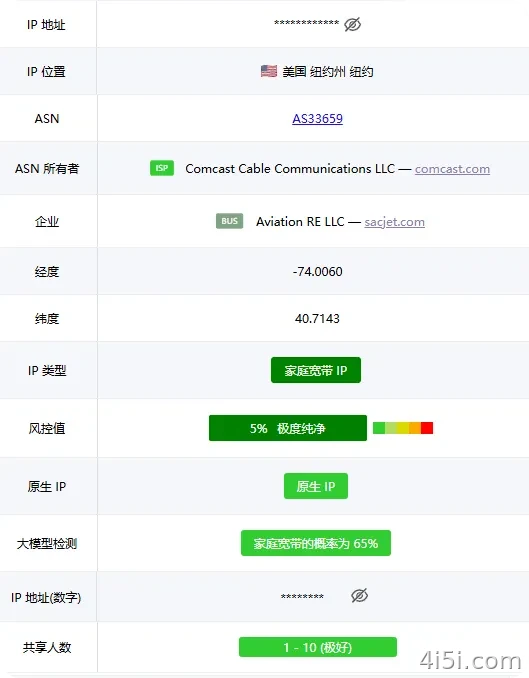Show the hidden IP 地址(数字) value via eye icon
Image resolution: width=529 pixels, height=678 pixels.
(x=359, y=595)
